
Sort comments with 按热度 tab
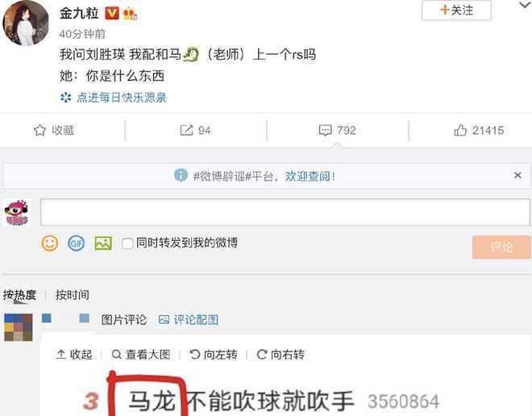click(19, 295)
